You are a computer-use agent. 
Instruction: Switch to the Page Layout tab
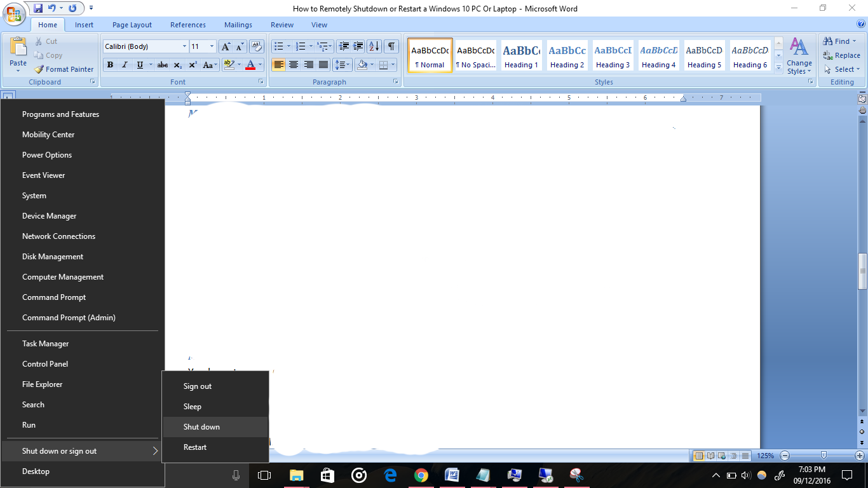(x=132, y=25)
